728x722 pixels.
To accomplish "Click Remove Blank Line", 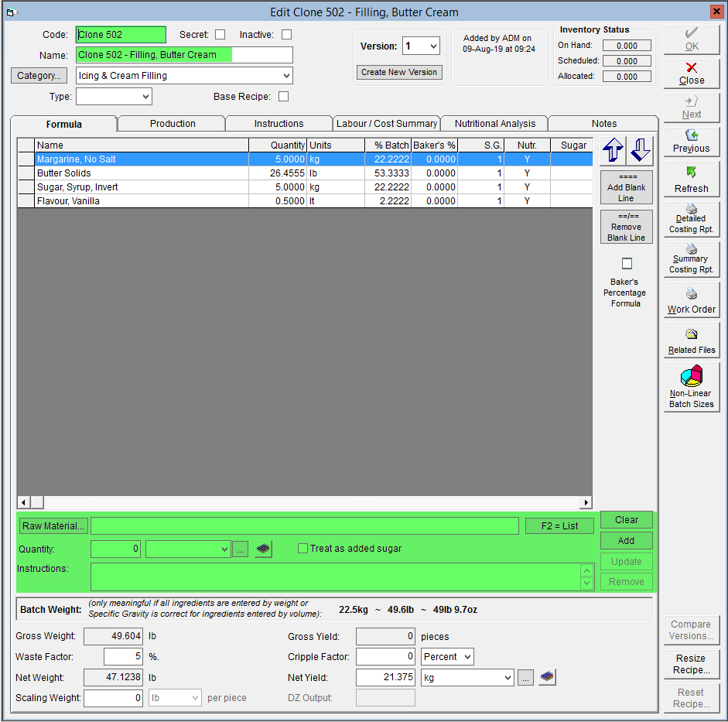I will (x=627, y=227).
